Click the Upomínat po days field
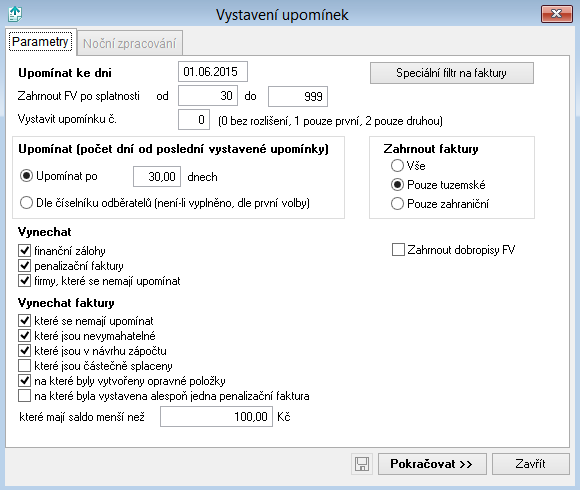This screenshot has height=490, width=580. (x=157, y=176)
